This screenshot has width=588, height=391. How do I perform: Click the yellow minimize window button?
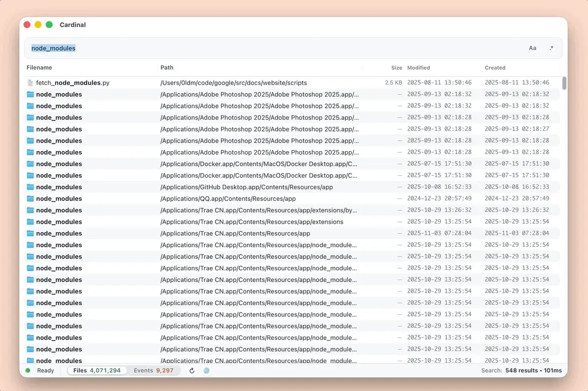pos(38,25)
